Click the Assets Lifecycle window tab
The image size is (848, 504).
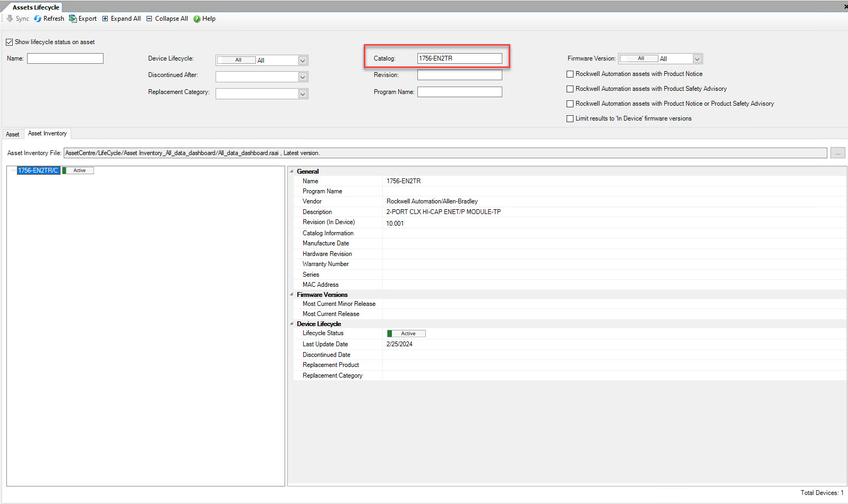tap(36, 7)
